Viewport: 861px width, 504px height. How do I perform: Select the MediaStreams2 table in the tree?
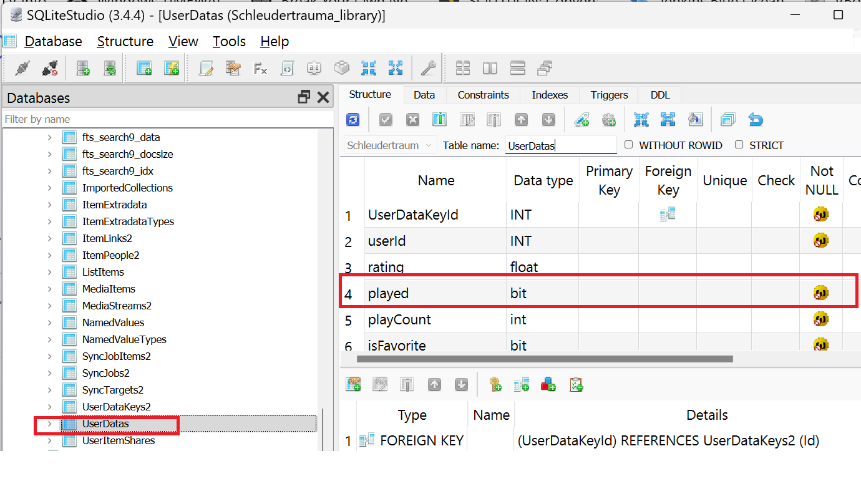[x=117, y=306]
